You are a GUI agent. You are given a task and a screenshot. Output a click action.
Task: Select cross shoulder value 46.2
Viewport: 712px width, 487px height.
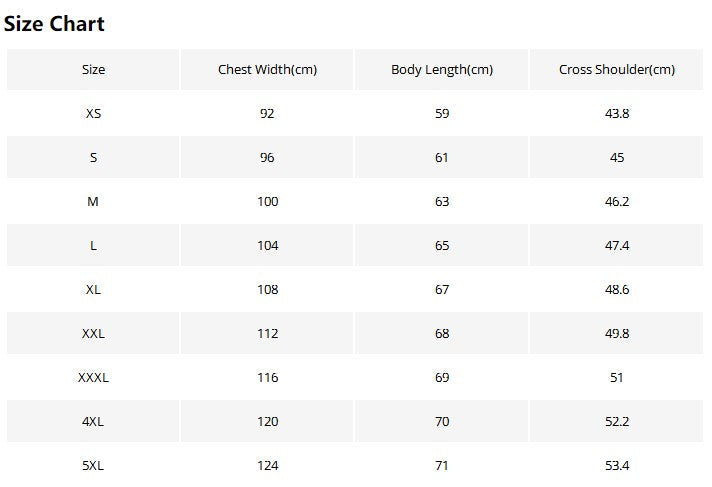pyautogui.click(x=617, y=202)
